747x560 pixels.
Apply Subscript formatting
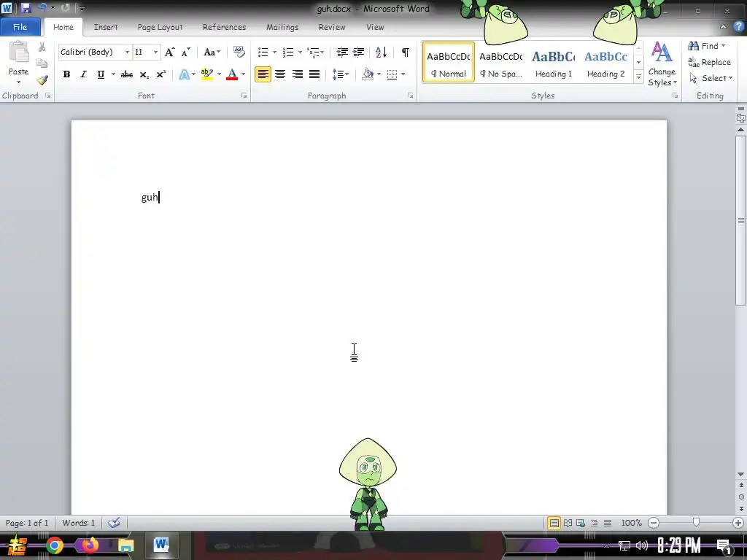pos(144,74)
